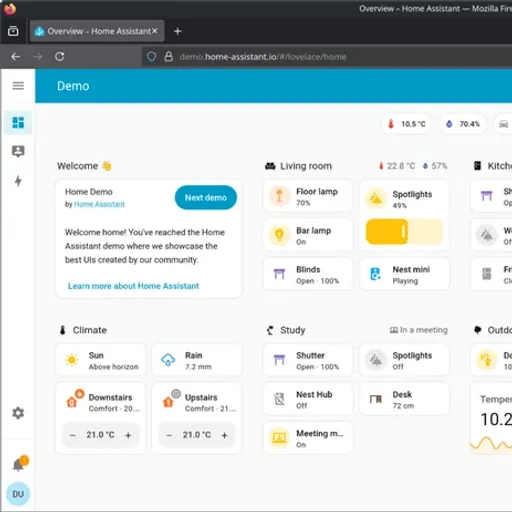The image size is (512, 512).
Task: Click the tracking protection shield icon
Action: click(x=151, y=57)
